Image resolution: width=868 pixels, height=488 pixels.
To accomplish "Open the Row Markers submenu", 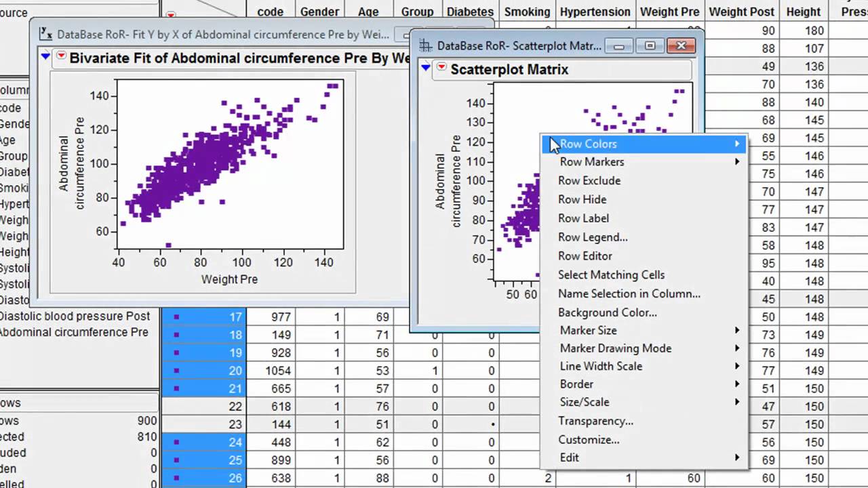I will coord(644,162).
